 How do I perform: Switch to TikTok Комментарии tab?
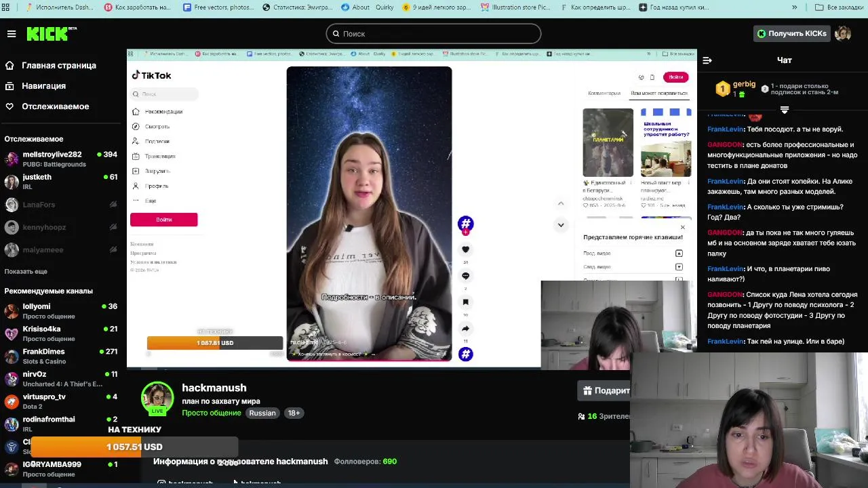604,94
